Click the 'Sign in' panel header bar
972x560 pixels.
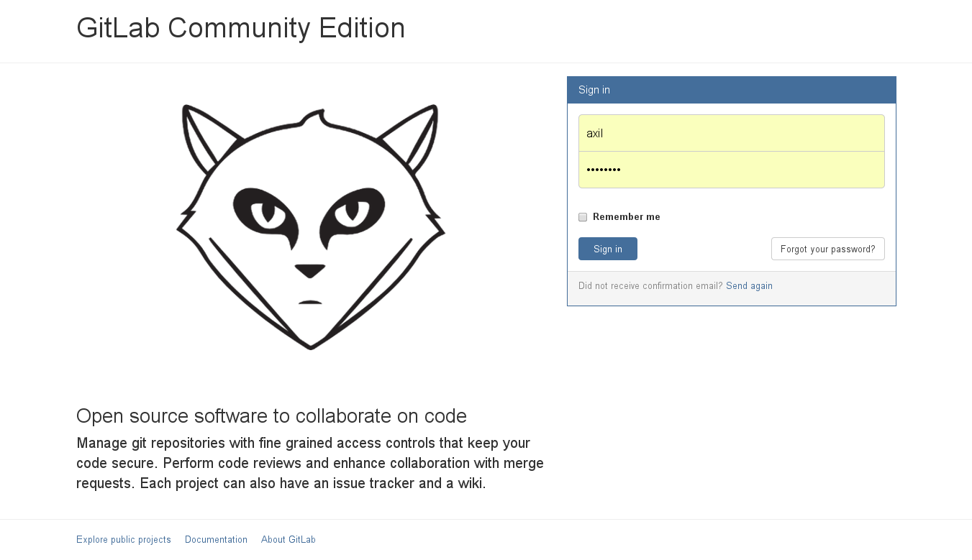(x=731, y=90)
